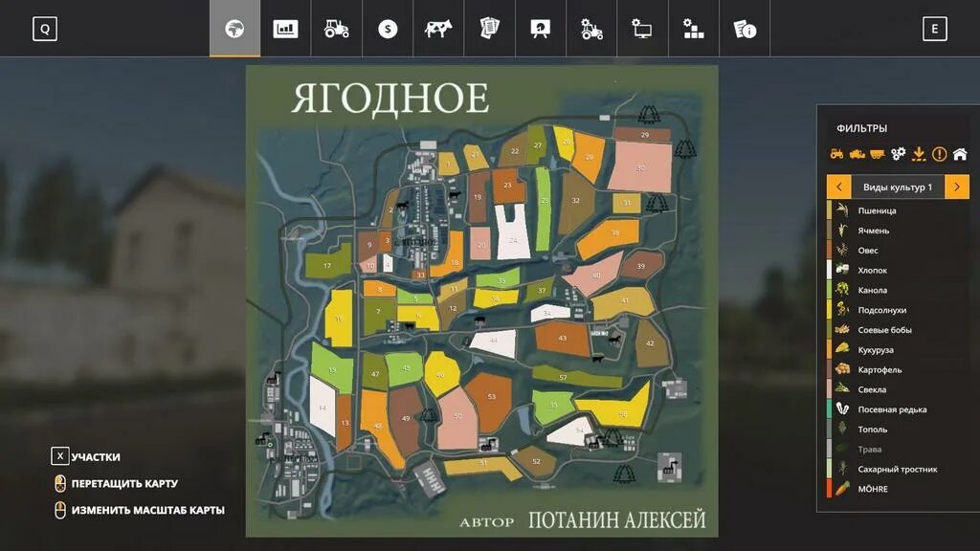
Task: Click the horse icon near field 42
Action: click(x=615, y=340)
